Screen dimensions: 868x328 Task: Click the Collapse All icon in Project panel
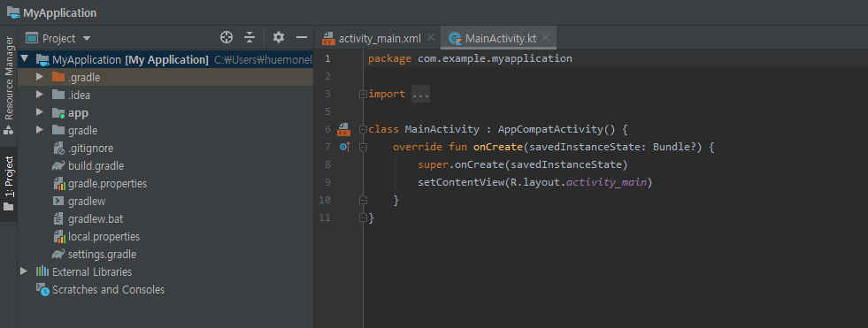point(250,38)
